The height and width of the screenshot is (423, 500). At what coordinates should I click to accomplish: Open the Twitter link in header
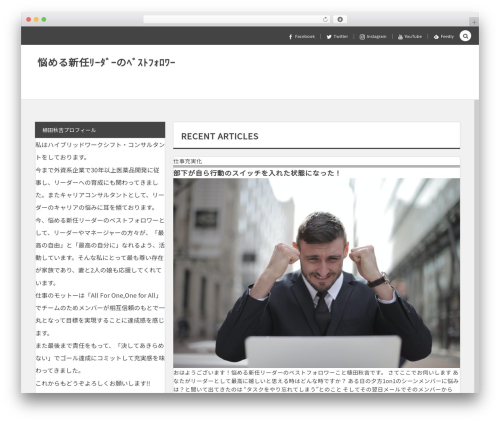pyautogui.click(x=337, y=36)
